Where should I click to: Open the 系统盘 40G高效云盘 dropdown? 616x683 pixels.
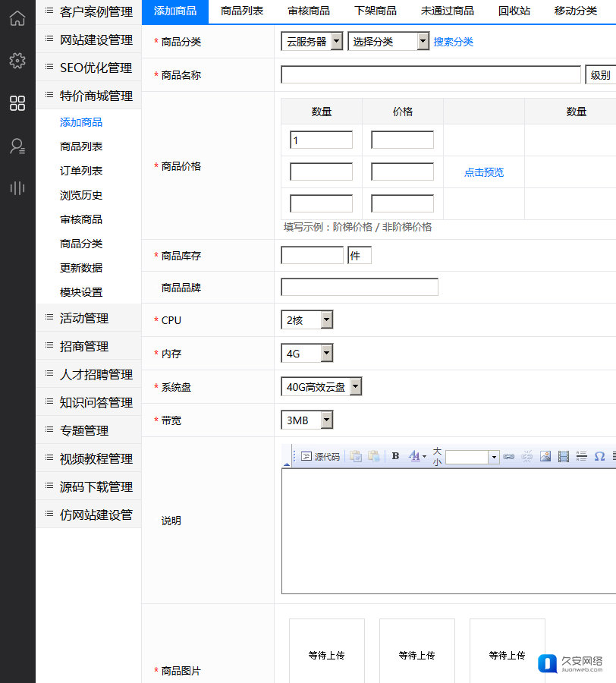[x=321, y=387]
